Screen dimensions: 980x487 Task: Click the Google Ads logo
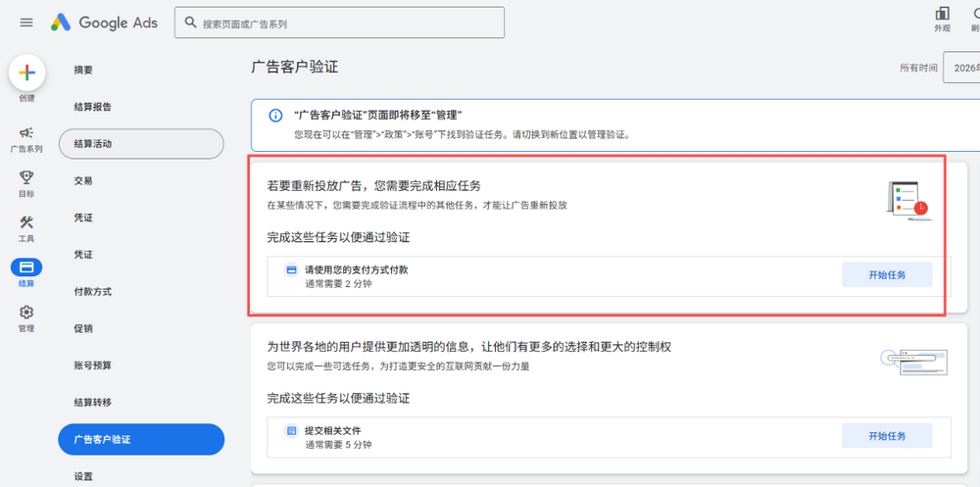tap(105, 24)
